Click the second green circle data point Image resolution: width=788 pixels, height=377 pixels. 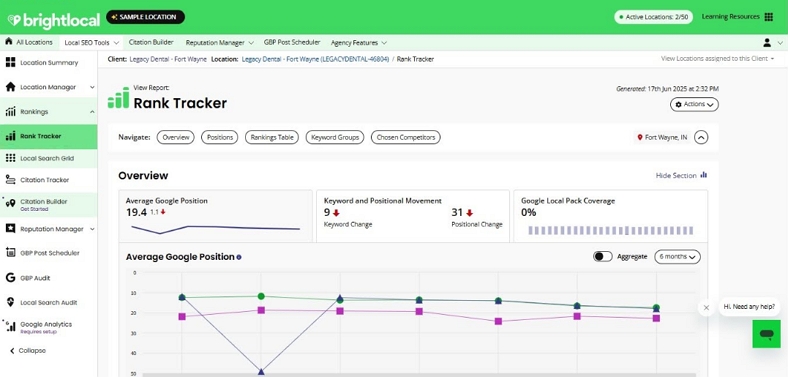coord(261,297)
